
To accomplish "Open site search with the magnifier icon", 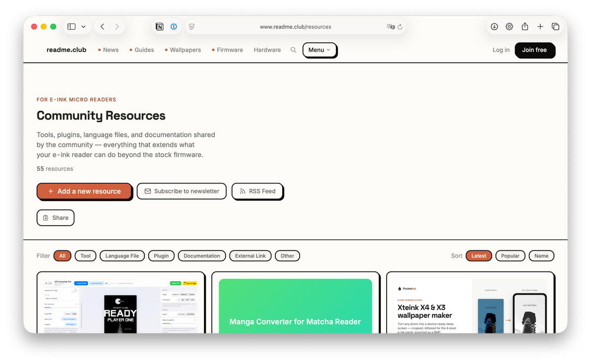I will [x=294, y=50].
